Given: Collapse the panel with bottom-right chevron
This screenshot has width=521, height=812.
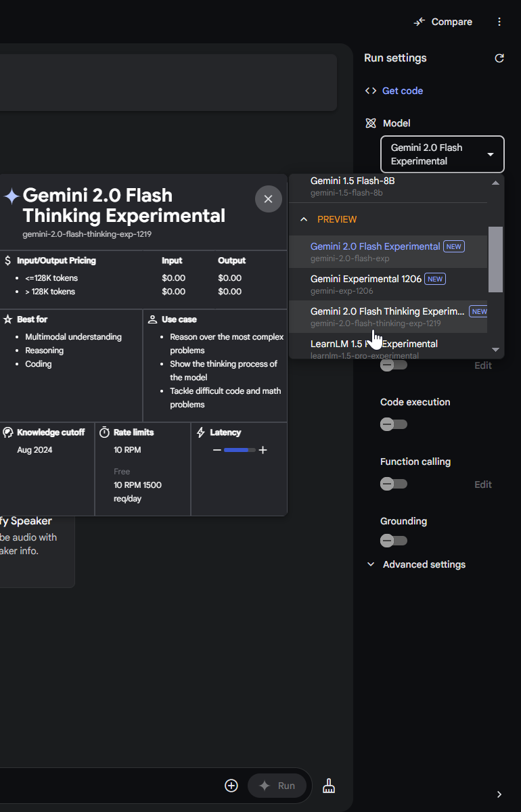Looking at the screenshot, I should click(499, 794).
